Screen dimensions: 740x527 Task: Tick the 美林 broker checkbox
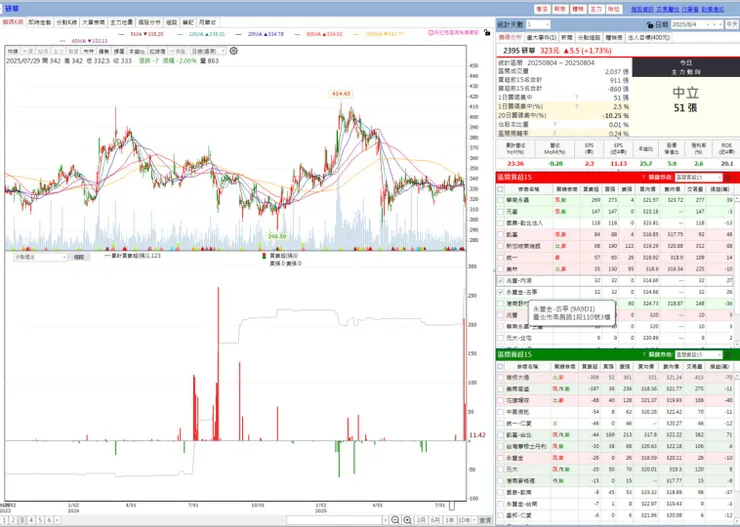(x=500, y=269)
